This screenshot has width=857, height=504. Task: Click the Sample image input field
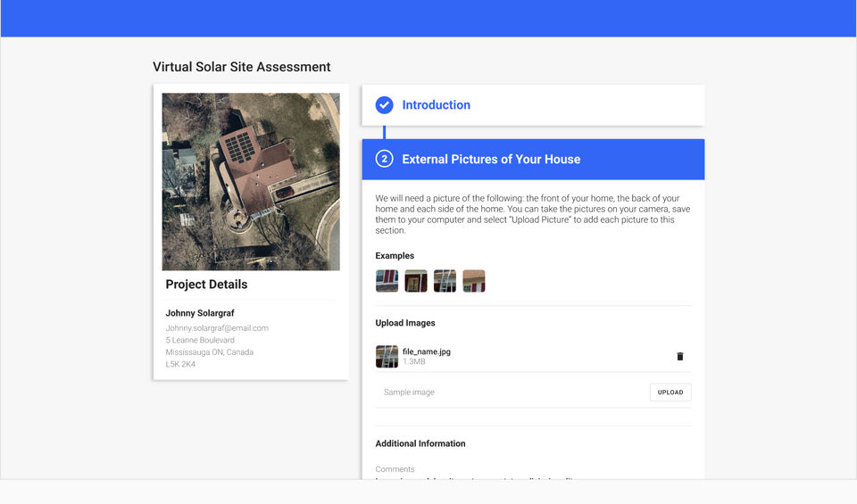point(511,392)
